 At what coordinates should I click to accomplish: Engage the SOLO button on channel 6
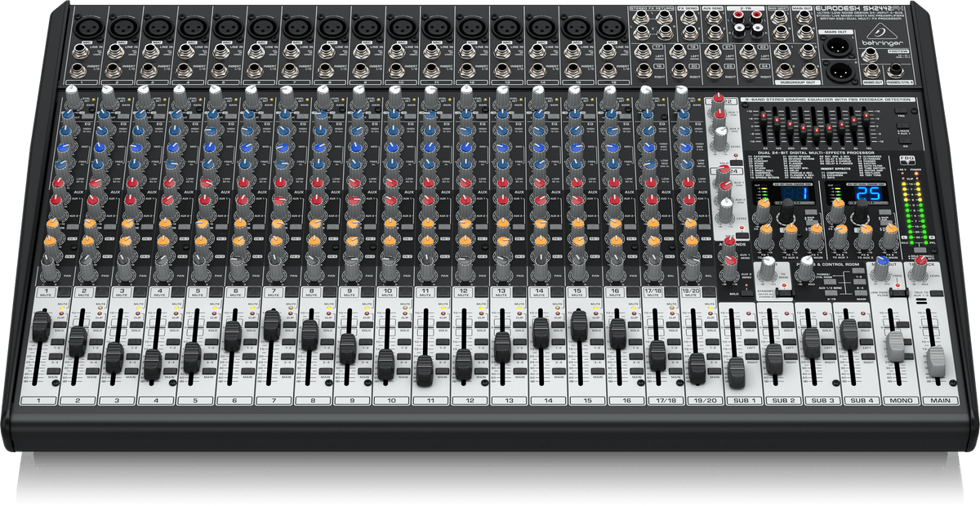point(252,324)
